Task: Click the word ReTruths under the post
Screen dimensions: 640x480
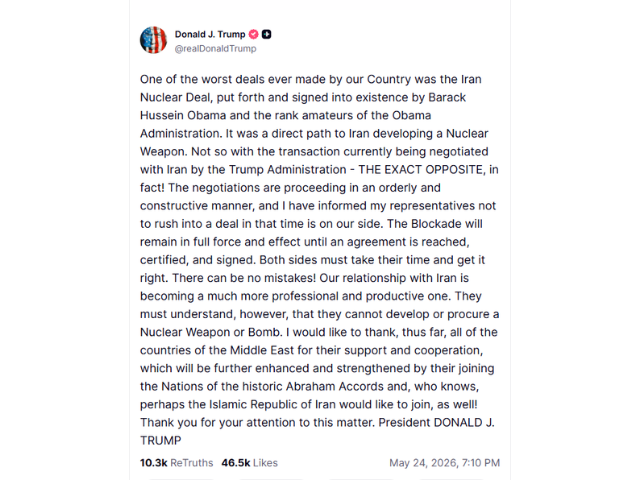Action: (x=192, y=463)
